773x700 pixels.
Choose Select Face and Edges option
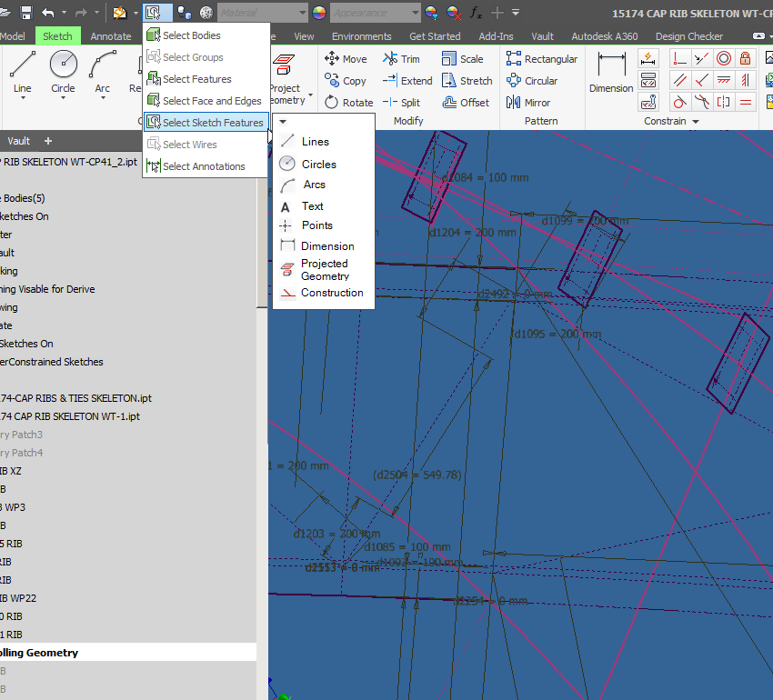tap(211, 101)
